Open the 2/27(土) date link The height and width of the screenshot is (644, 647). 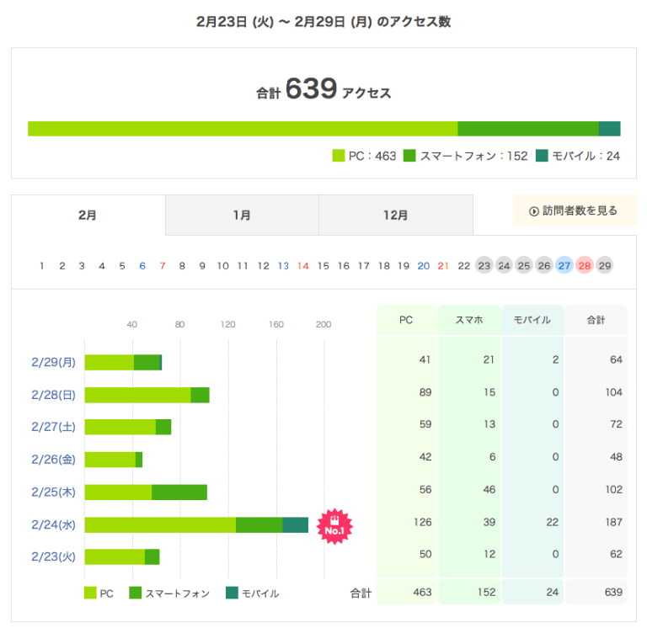54,427
